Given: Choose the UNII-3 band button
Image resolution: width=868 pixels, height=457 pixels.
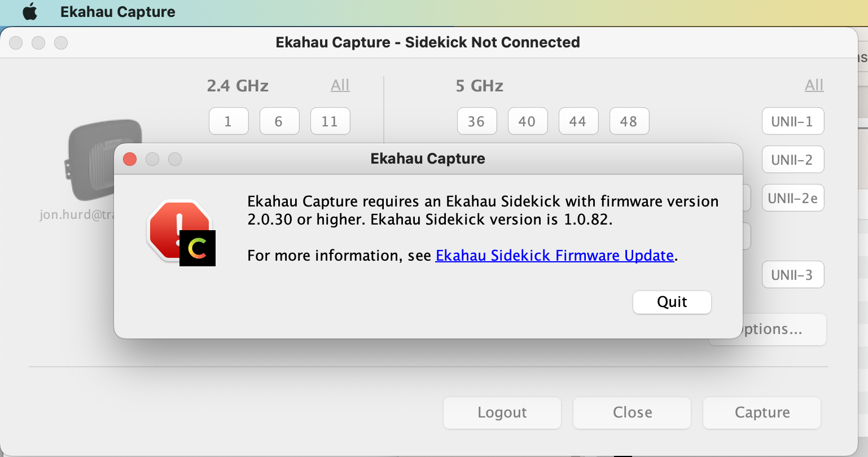Looking at the screenshot, I should click(x=792, y=275).
